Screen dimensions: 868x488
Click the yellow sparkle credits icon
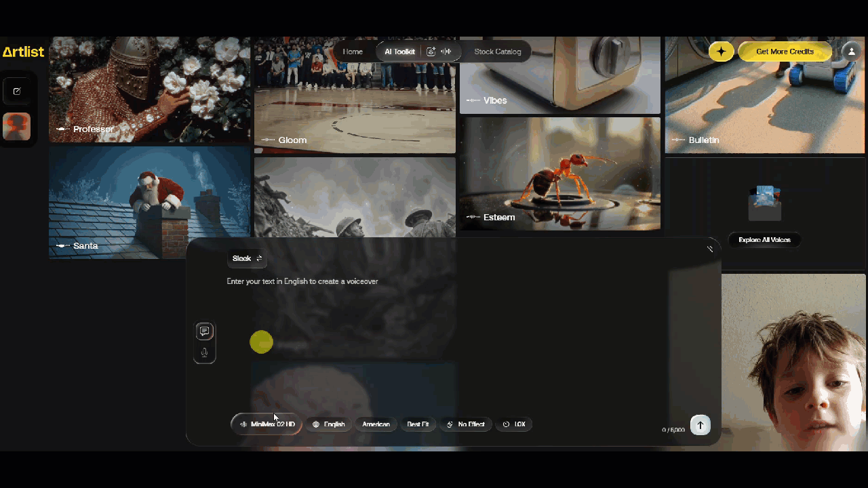(x=721, y=52)
